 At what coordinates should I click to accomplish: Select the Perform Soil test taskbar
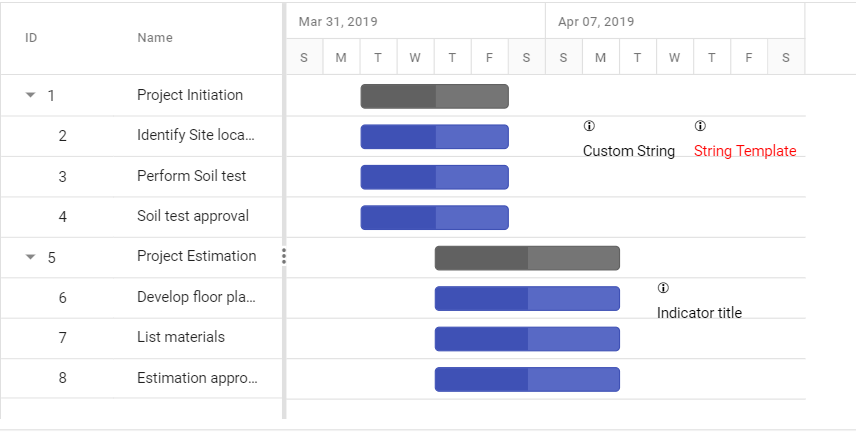(x=435, y=177)
